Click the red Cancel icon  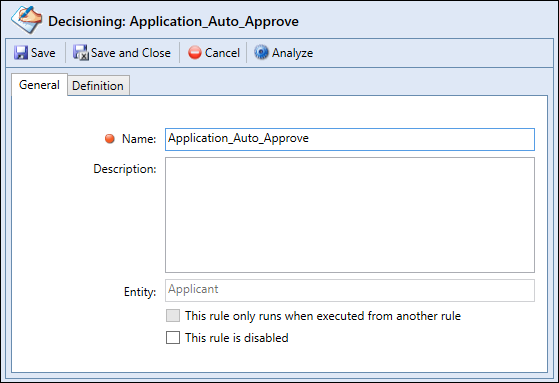click(195, 53)
